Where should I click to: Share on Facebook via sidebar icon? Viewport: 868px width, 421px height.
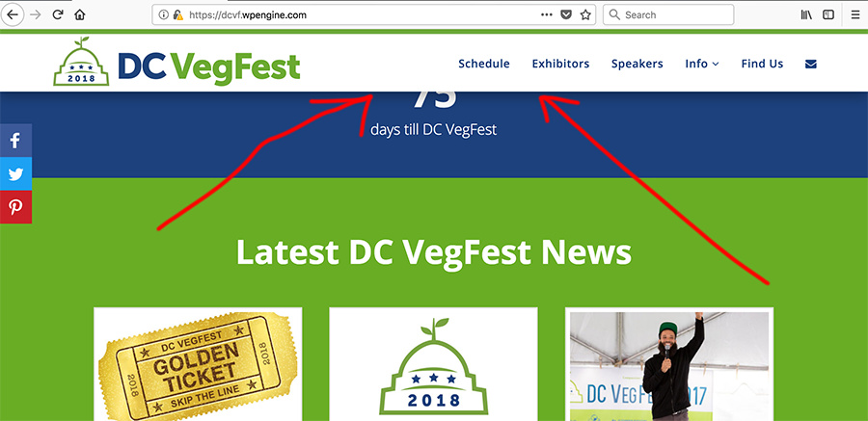(x=15, y=140)
